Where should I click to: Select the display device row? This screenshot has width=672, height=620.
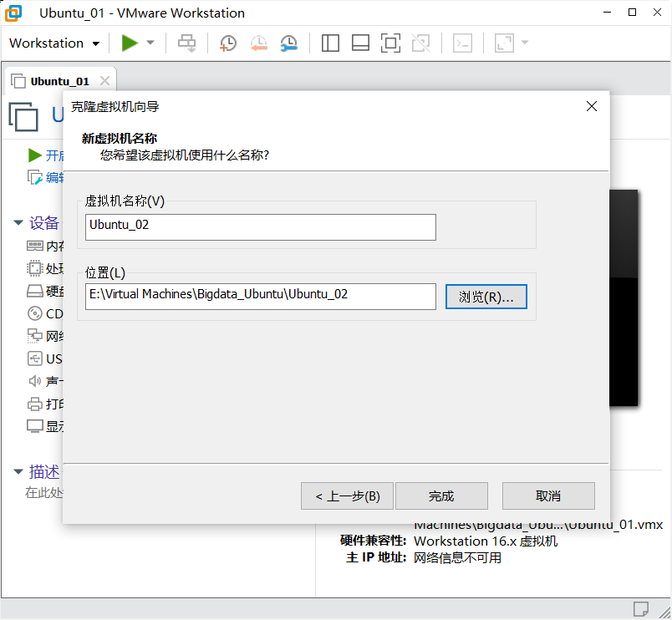[45, 426]
